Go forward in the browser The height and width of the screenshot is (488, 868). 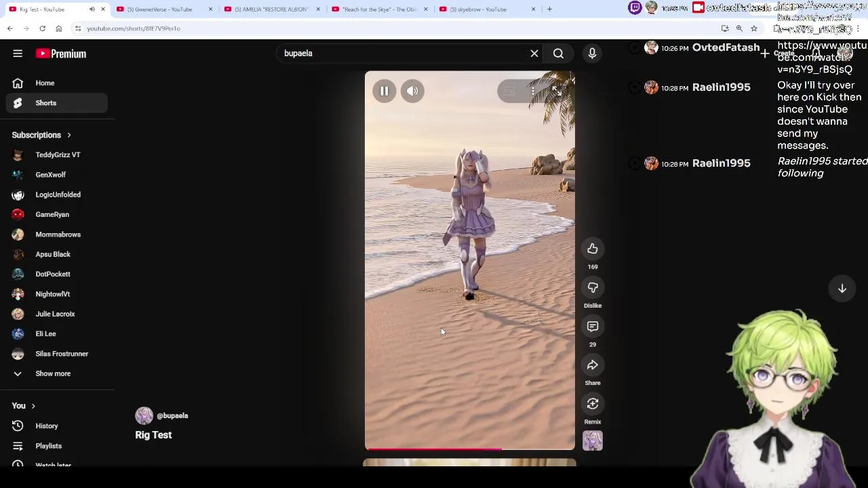pyautogui.click(x=26, y=28)
